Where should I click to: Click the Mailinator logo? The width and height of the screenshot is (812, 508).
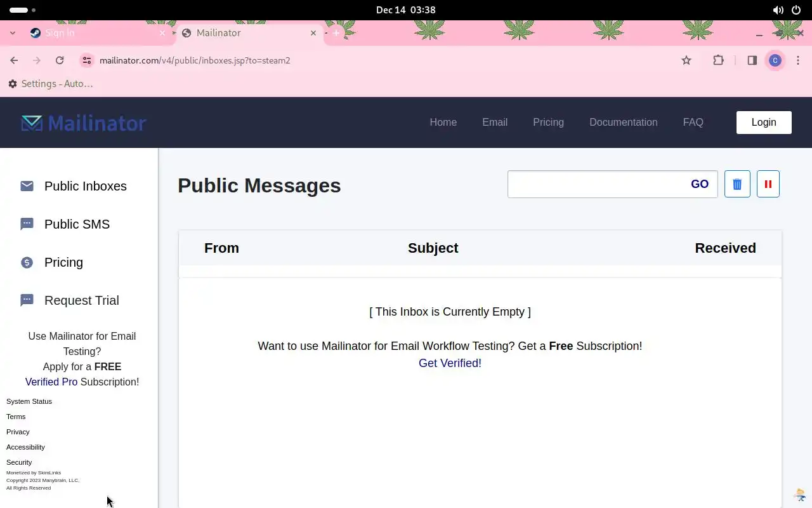[x=84, y=123]
